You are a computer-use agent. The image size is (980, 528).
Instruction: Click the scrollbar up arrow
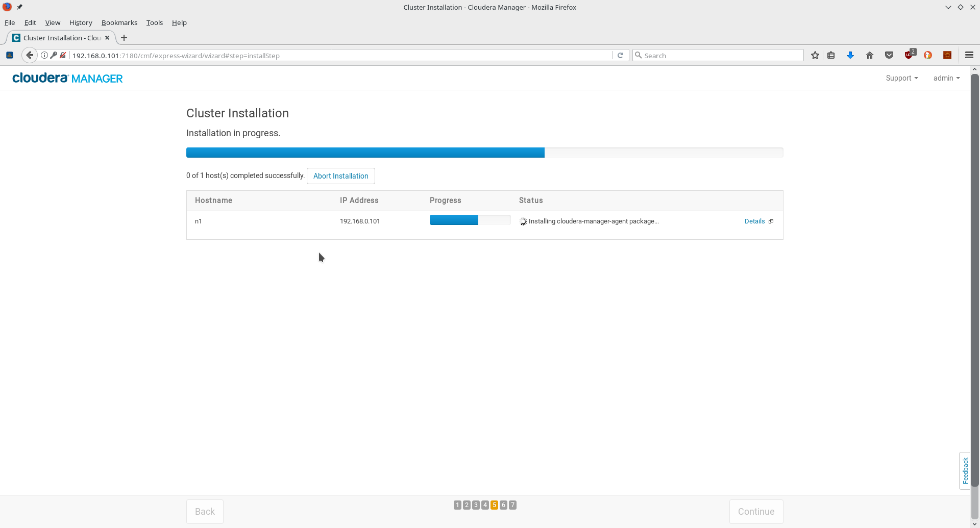click(975, 69)
